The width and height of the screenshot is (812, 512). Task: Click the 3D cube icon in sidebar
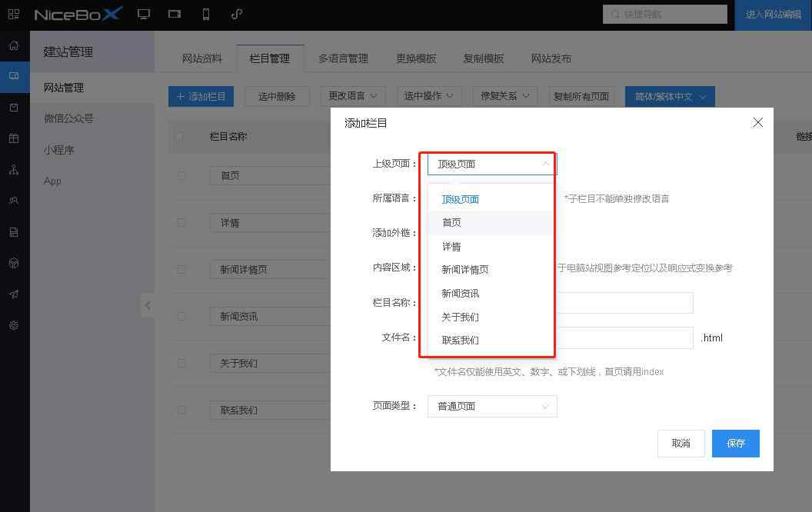pos(14,263)
